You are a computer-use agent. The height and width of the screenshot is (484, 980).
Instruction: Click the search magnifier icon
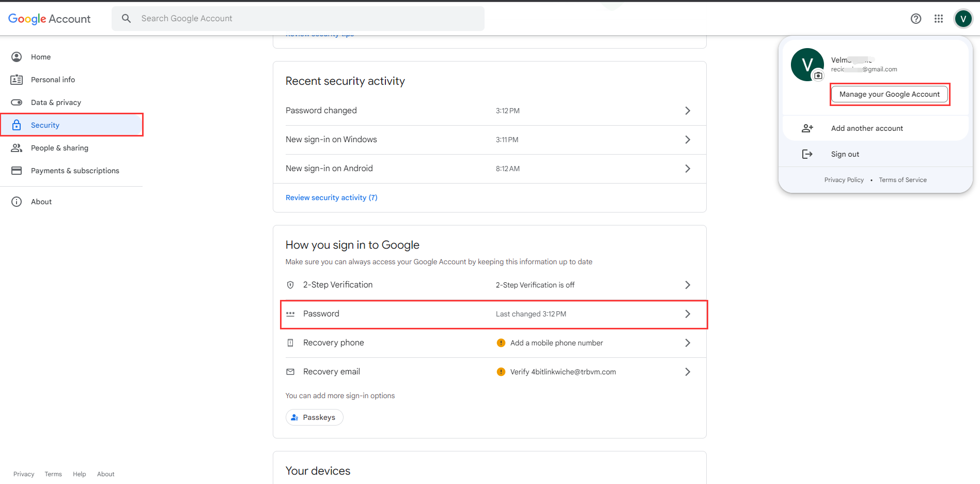127,19
